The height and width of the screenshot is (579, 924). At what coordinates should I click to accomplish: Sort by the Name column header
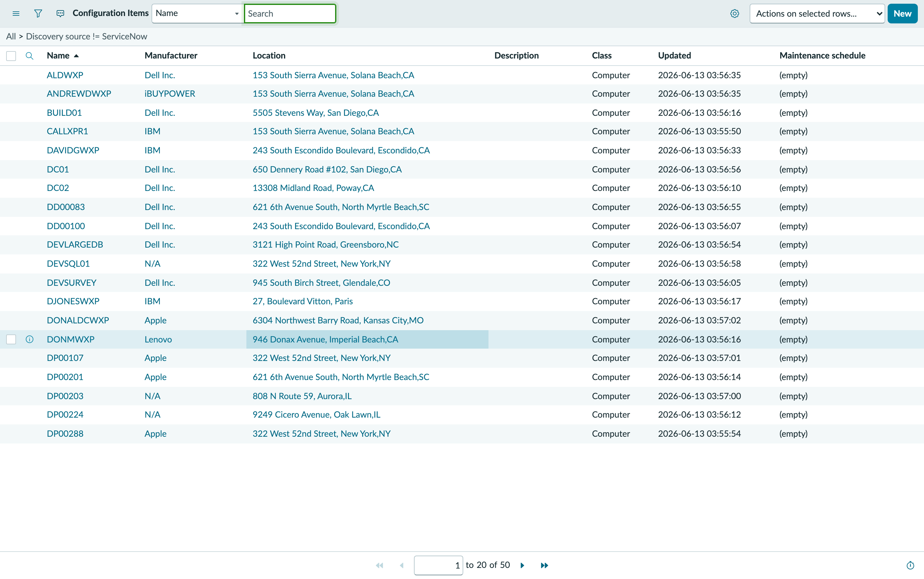58,55
